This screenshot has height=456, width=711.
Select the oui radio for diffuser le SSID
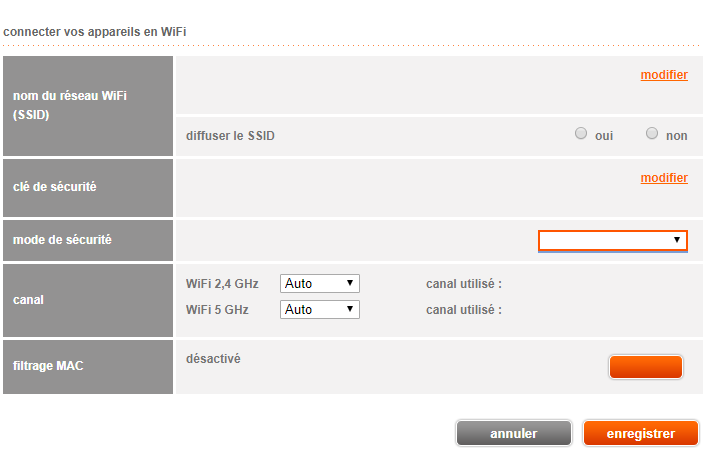point(581,134)
